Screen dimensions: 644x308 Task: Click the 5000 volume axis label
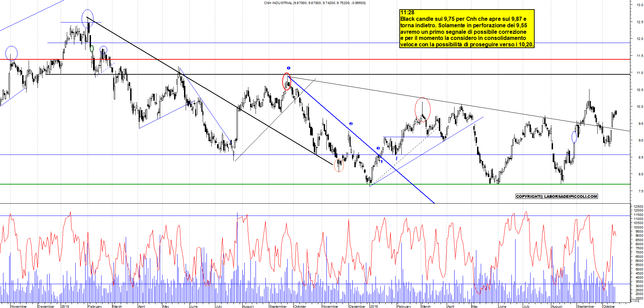coord(639,269)
